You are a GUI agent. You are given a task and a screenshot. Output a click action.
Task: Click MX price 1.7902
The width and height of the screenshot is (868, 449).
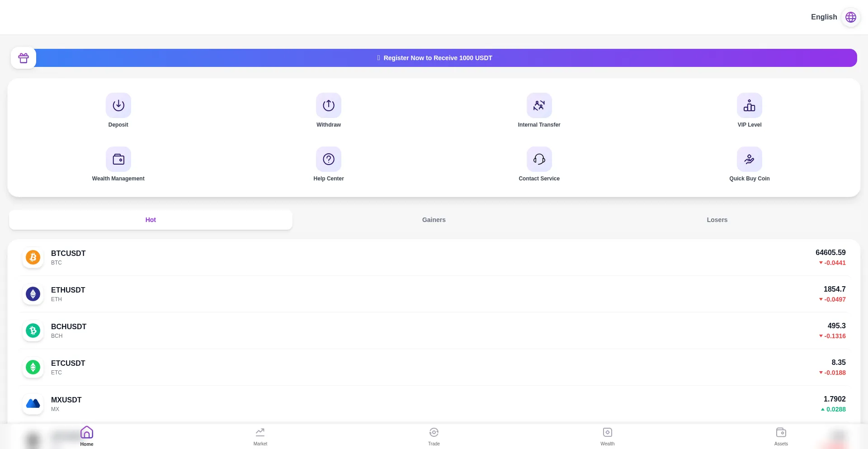835,399
